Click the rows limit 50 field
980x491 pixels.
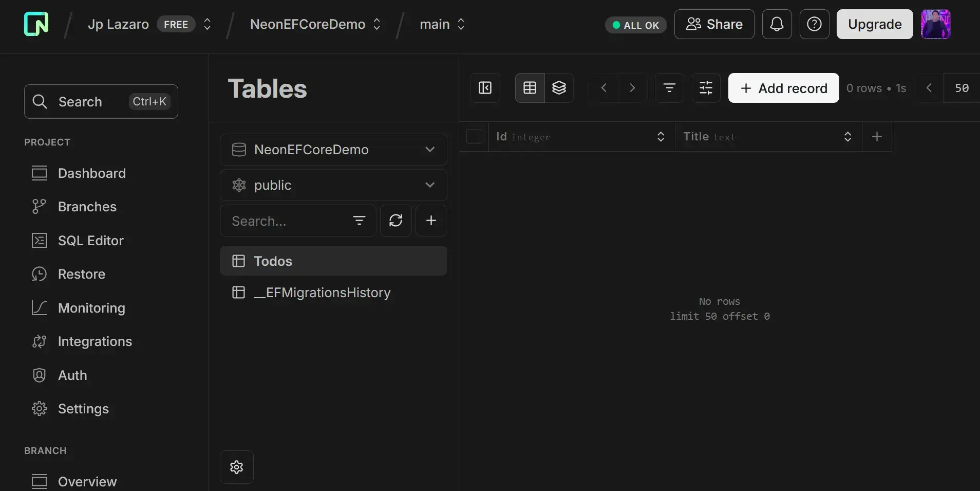click(962, 88)
